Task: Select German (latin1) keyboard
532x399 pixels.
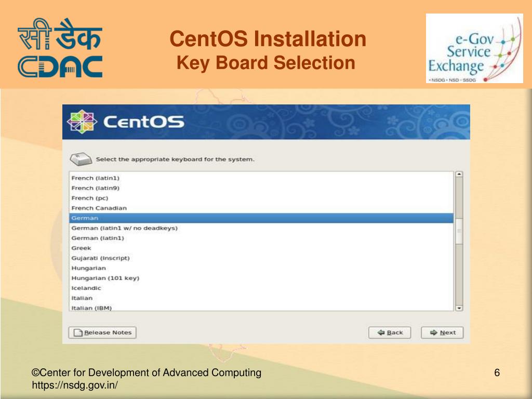Action: 261,238
